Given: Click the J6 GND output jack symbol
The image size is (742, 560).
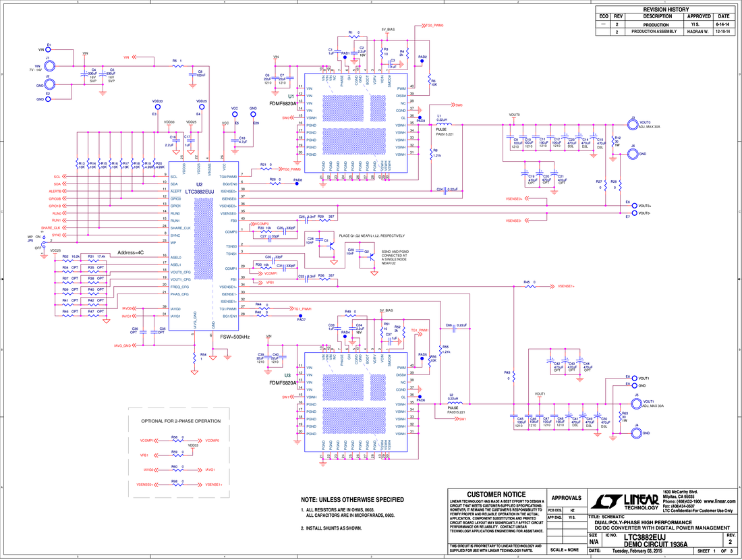Looking at the screenshot, I should (x=633, y=154).
